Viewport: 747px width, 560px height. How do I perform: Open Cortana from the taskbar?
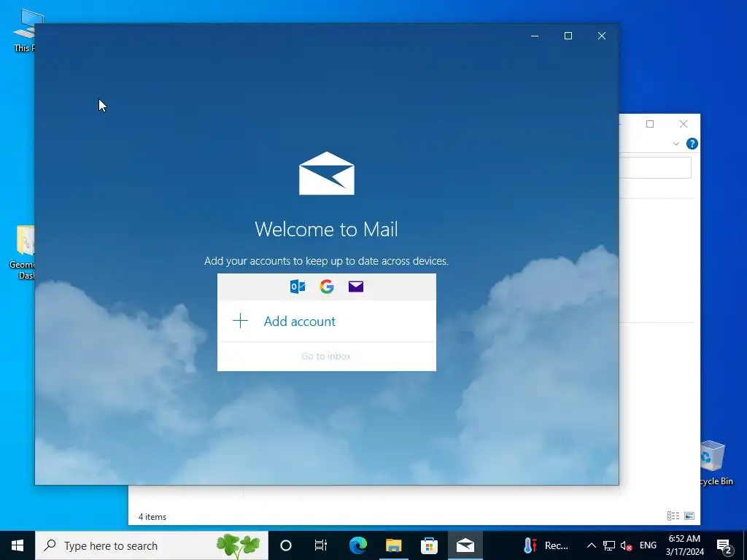285,545
